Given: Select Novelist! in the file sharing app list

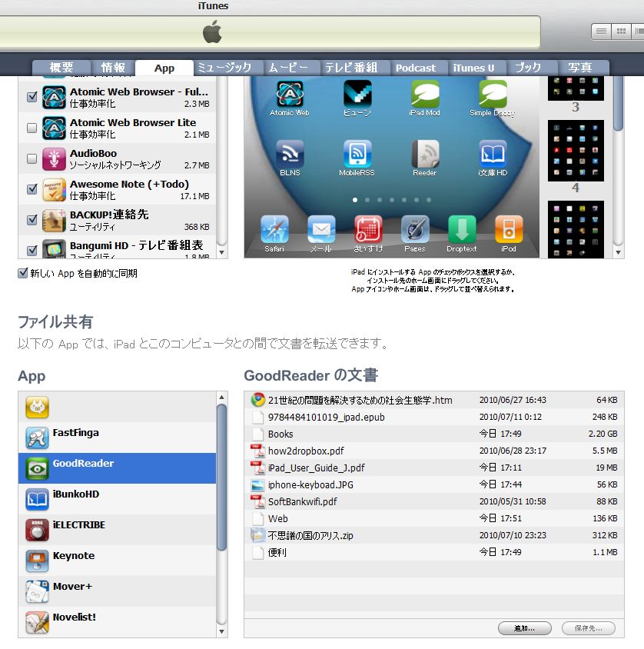Looking at the screenshot, I should [117, 621].
